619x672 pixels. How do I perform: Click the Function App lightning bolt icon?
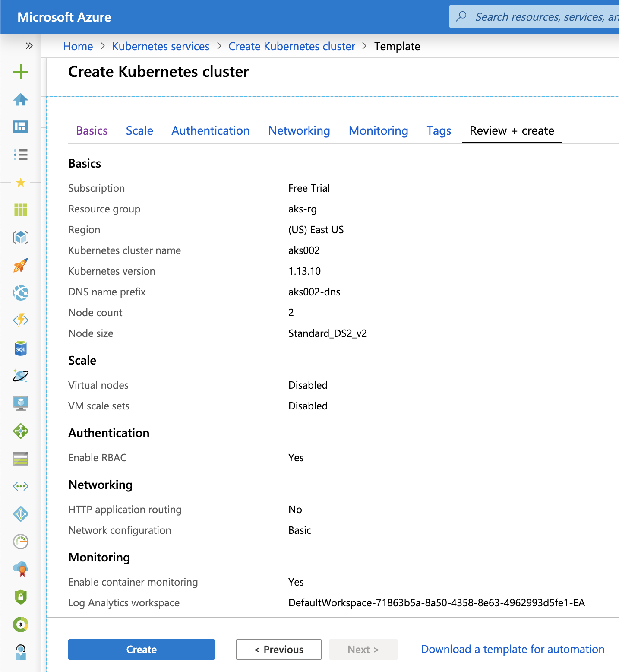point(21,320)
